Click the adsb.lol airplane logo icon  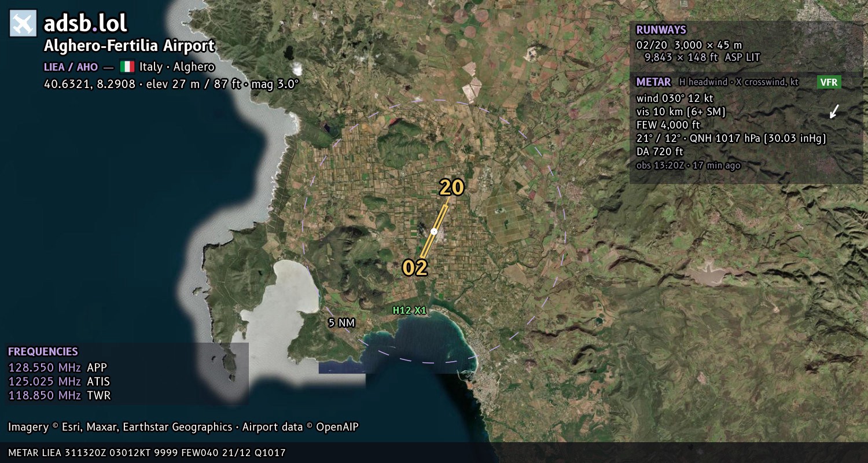tap(23, 23)
